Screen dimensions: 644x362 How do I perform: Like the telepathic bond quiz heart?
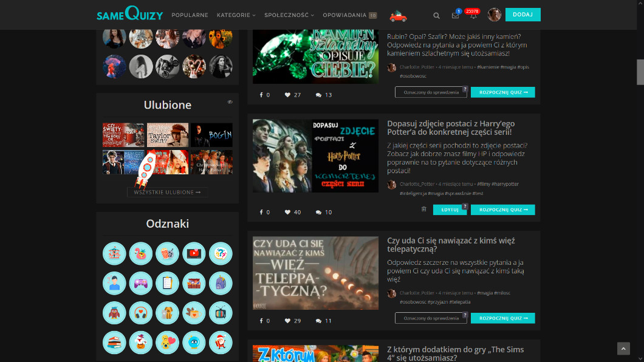[288, 321]
